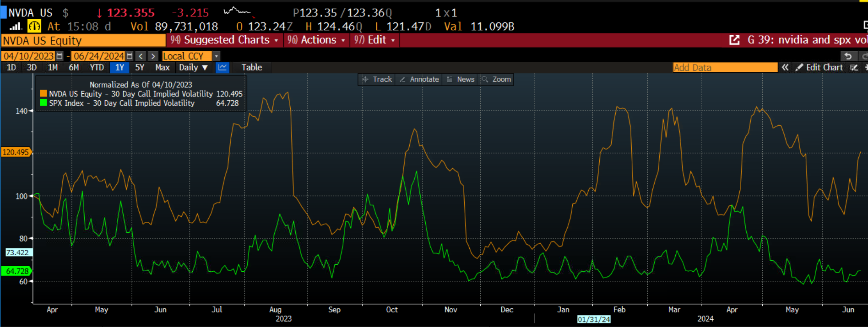Click the Normalized As Of 04/10/2023 label

click(141, 85)
